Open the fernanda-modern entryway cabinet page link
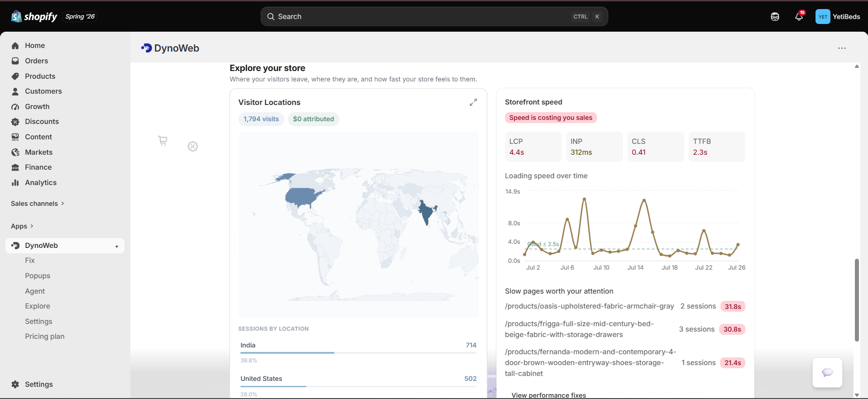This screenshot has width=868, height=399. coord(591,363)
